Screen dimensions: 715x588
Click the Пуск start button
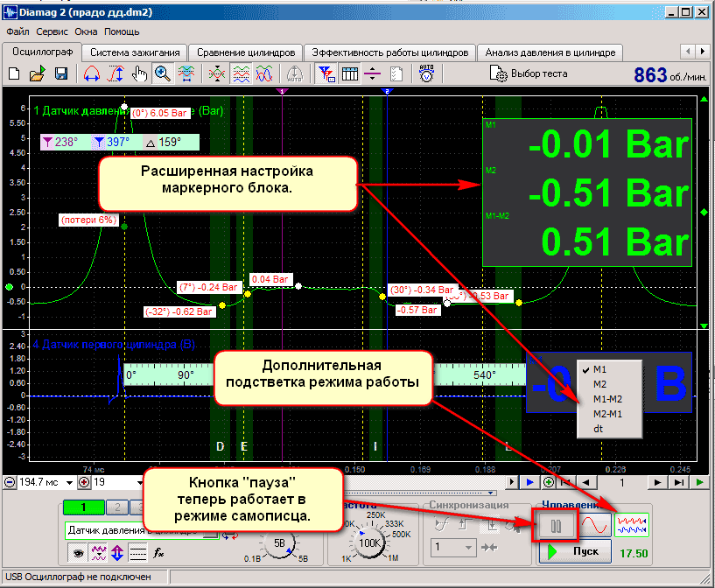575,551
